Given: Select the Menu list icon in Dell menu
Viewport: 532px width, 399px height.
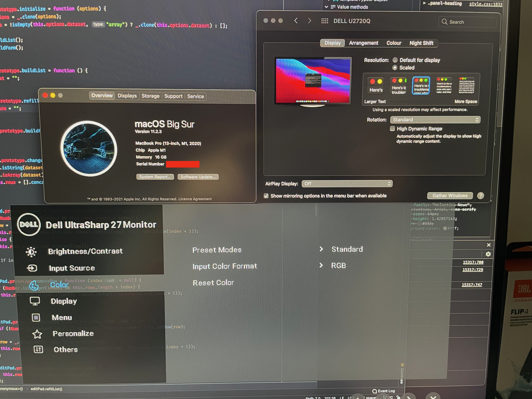Looking at the screenshot, I should pos(36,317).
